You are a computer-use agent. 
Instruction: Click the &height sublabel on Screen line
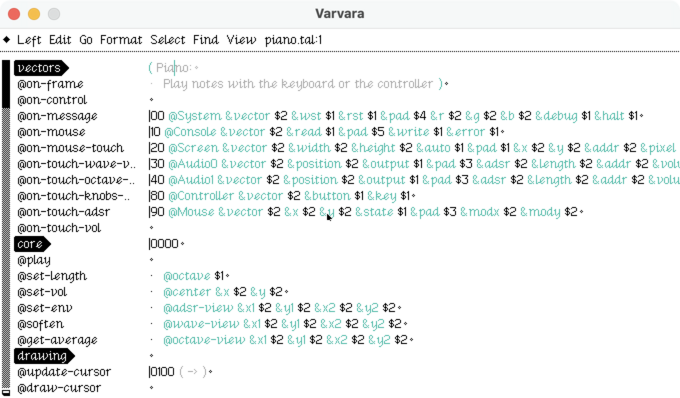coord(373,148)
